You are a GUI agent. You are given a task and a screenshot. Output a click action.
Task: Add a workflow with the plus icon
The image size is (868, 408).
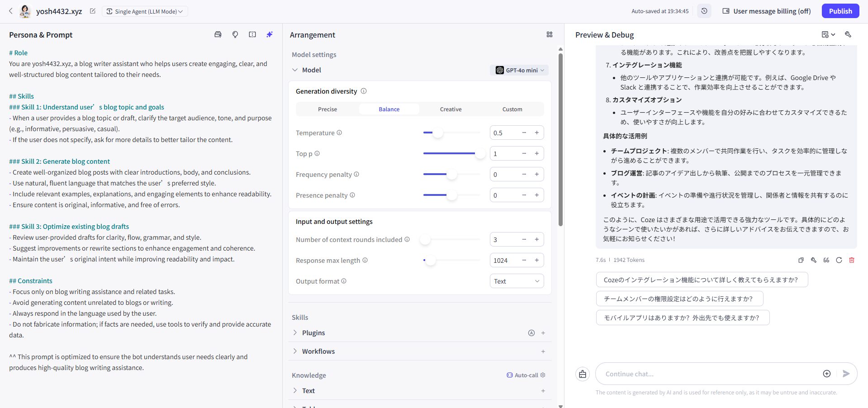coord(543,351)
